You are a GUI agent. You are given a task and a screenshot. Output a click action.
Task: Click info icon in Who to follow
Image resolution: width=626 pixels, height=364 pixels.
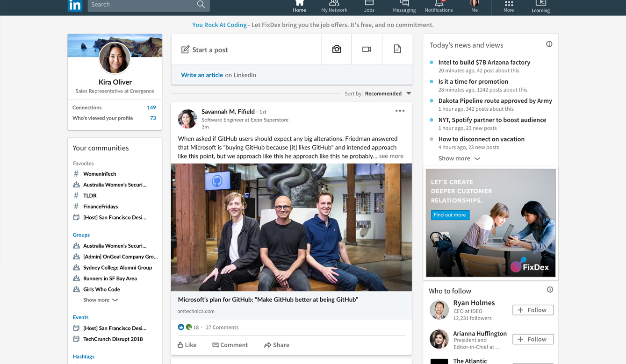(550, 290)
